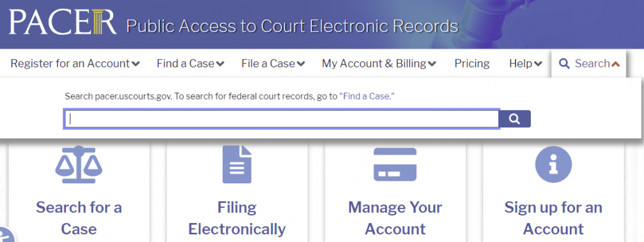
Task: Click the credit card icon
Action: [395, 164]
